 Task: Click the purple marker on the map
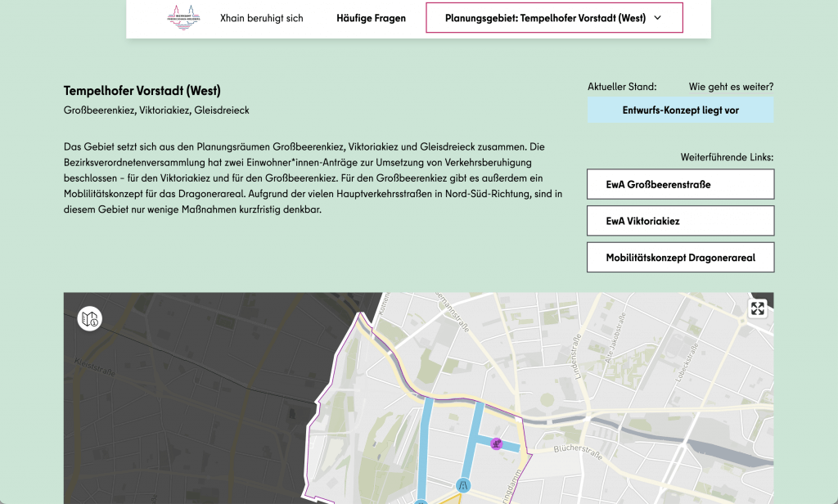pos(495,443)
